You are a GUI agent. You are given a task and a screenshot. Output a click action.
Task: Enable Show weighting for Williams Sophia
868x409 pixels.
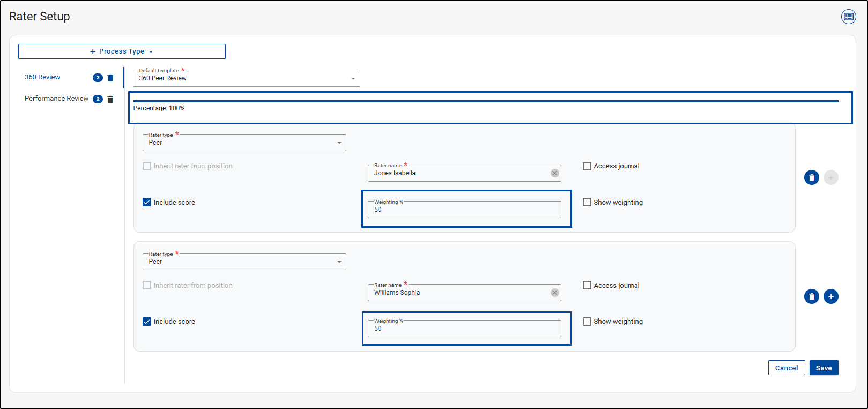587,322
